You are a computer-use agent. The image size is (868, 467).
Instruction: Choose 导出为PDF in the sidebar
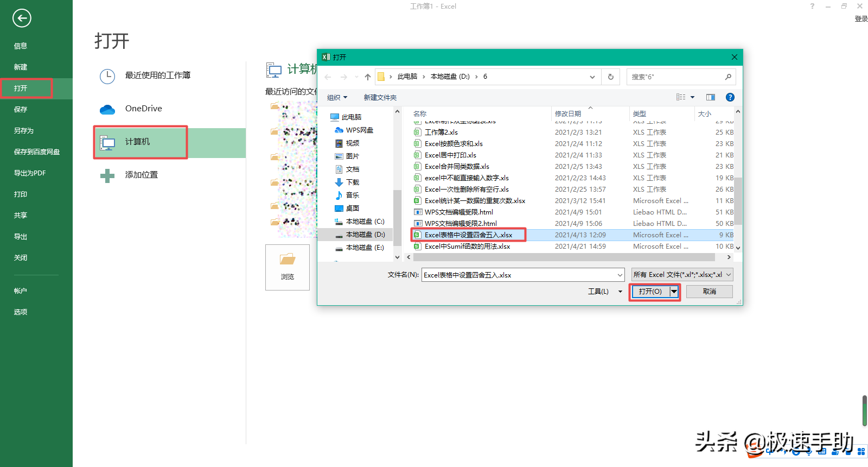30,173
